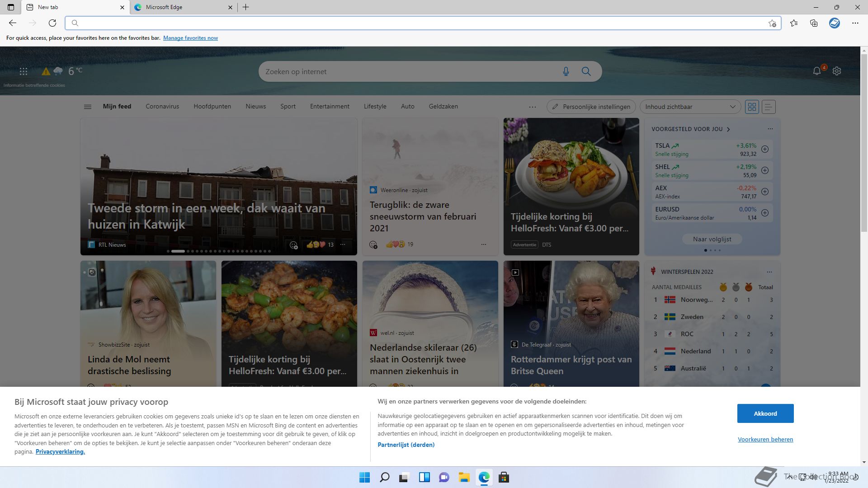Click the Akkoord button
The height and width of the screenshot is (488, 868).
point(765,413)
